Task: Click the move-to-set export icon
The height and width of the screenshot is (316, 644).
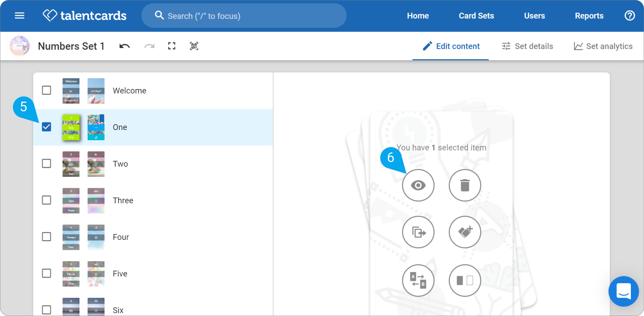Action: pyautogui.click(x=418, y=232)
